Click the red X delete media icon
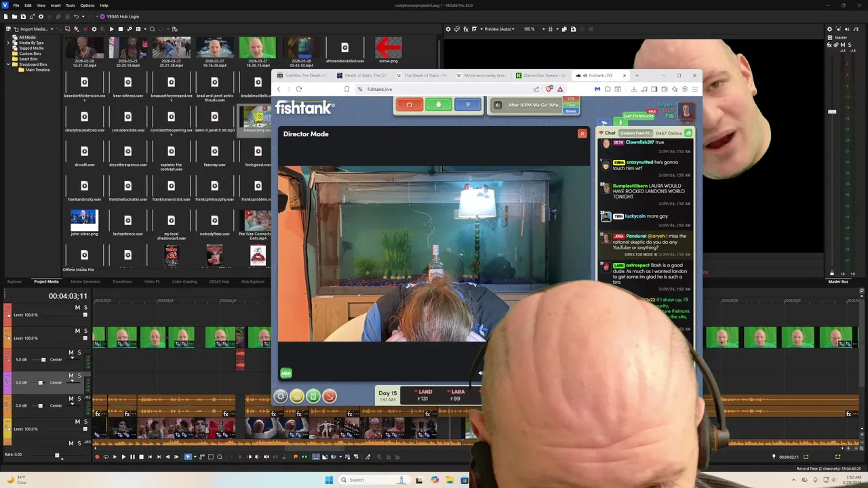The image size is (868, 488). pos(85,29)
